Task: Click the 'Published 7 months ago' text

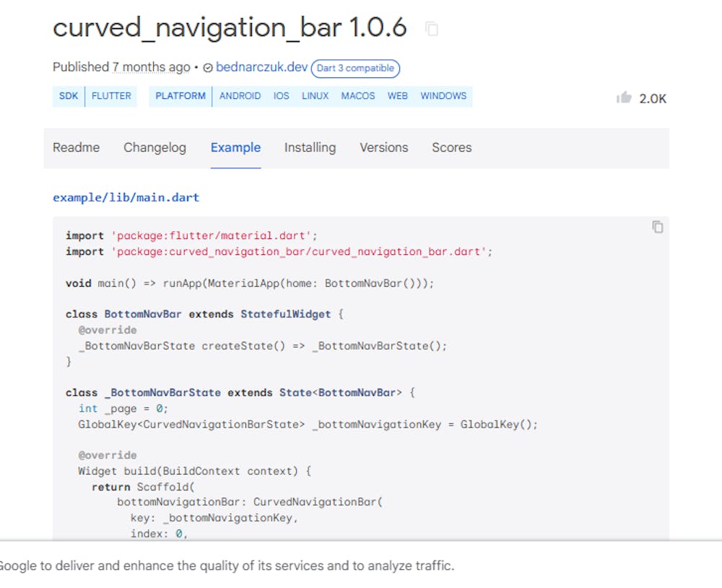Action: click(x=121, y=67)
